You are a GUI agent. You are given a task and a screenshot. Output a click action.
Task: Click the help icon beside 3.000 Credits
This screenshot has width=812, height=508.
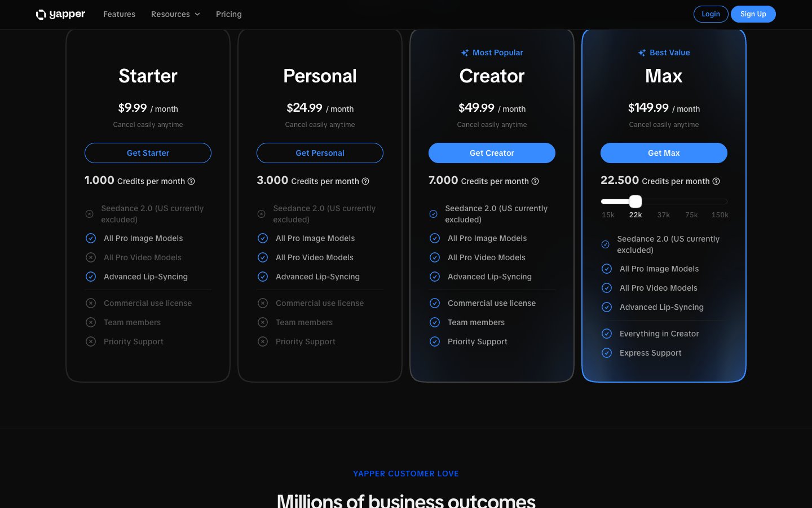(x=365, y=181)
